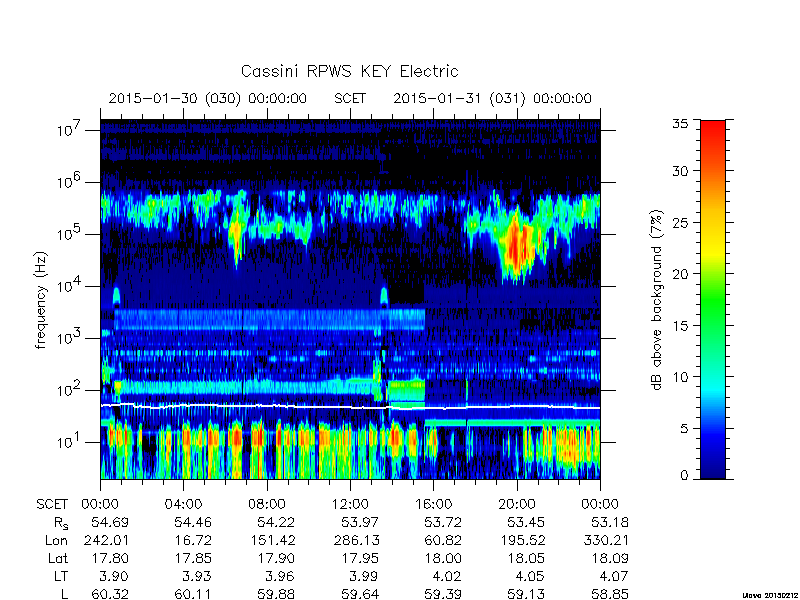Select the Rs value "53.97"
The image size is (800, 600).
(x=360, y=522)
